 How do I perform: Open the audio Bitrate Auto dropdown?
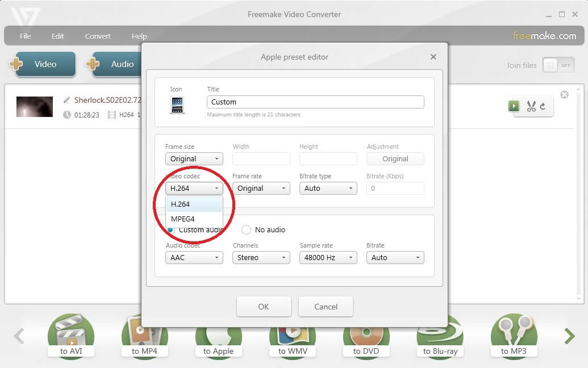(395, 257)
